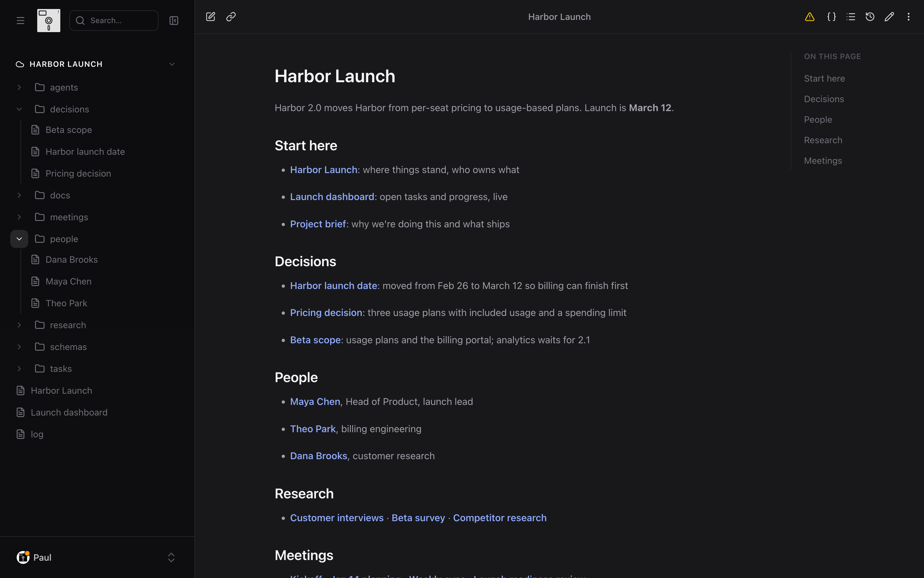Collapse the sidebar panel icon
Viewport: 924px width, 578px height.
pos(174,21)
